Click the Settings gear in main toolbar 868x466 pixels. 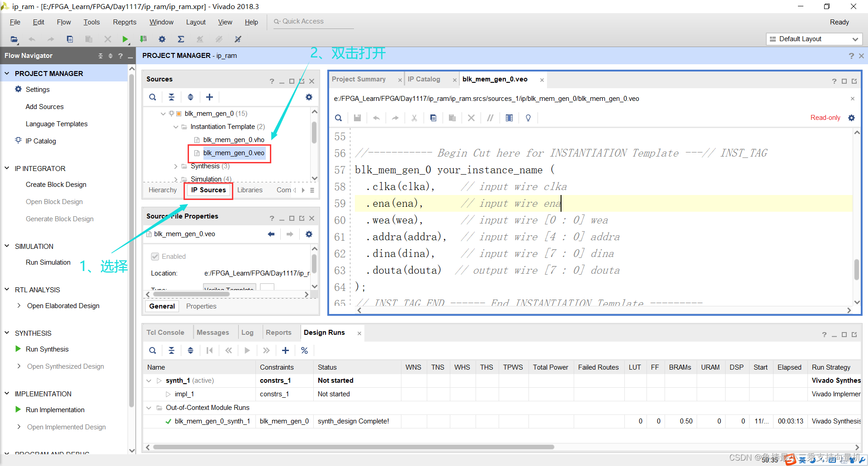[162, 39]
